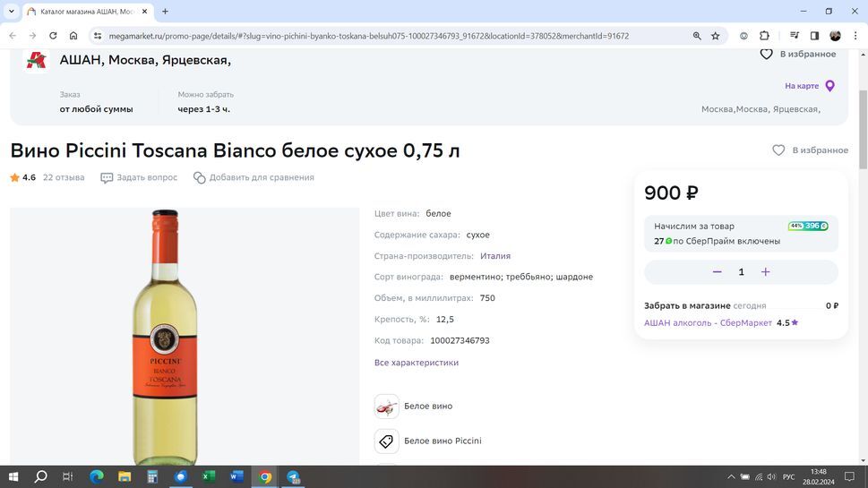Open the volume control in the tray
The height and width of the screenshot is (488, 868).
771,476
